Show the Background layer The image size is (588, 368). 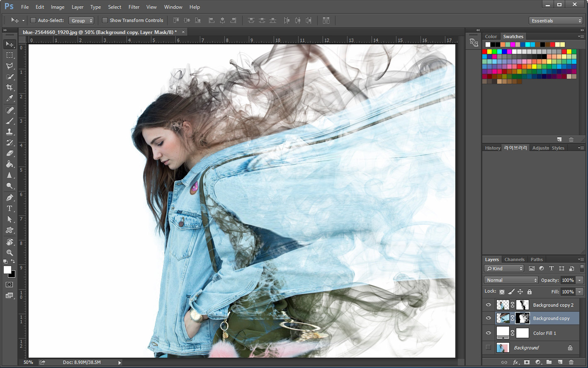[488, 348]
